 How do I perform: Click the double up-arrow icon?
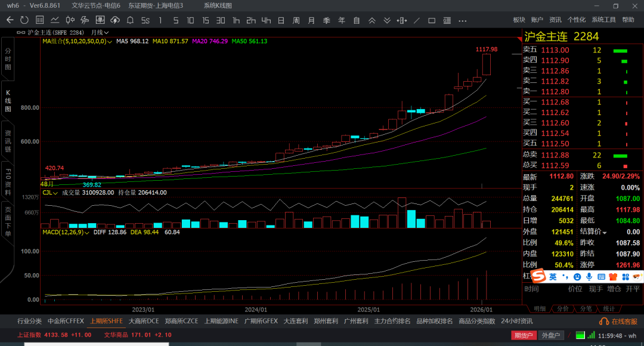tap(371, 20)
